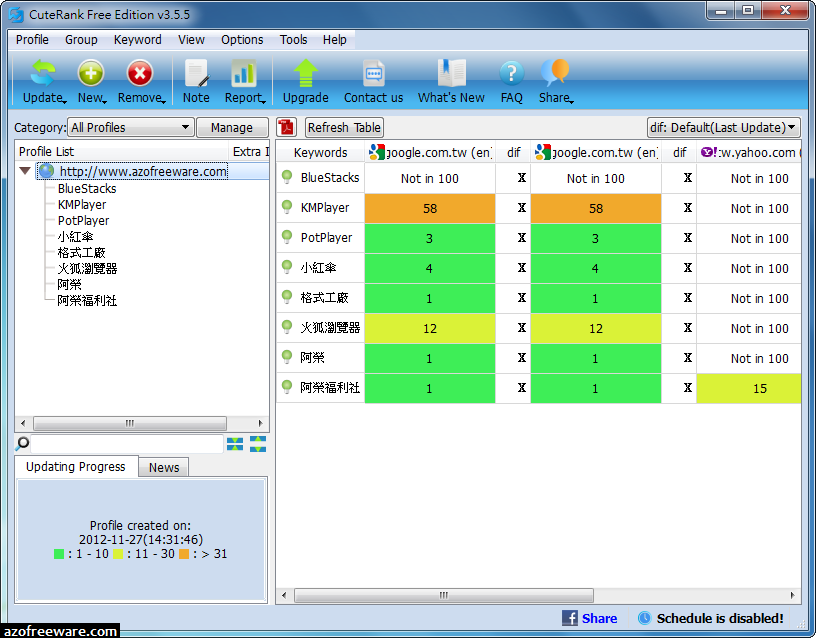Select 阿榮福利社 in the profile tree

87,301
